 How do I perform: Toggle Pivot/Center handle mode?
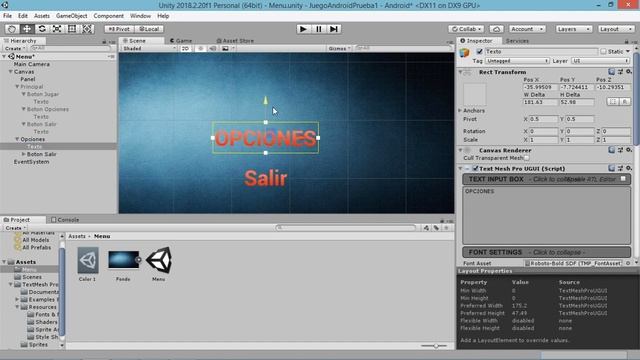[119, 29]
